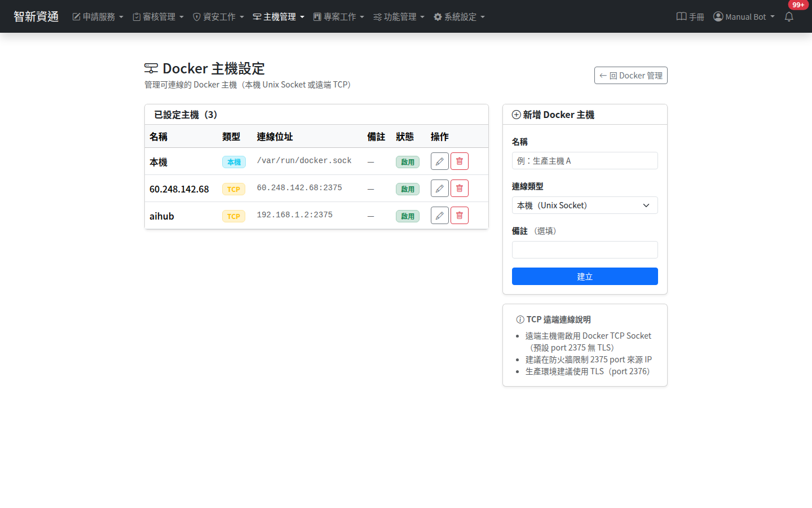Click the 建立 create button
The image size is (812, 508).
(x=585, y=277)
